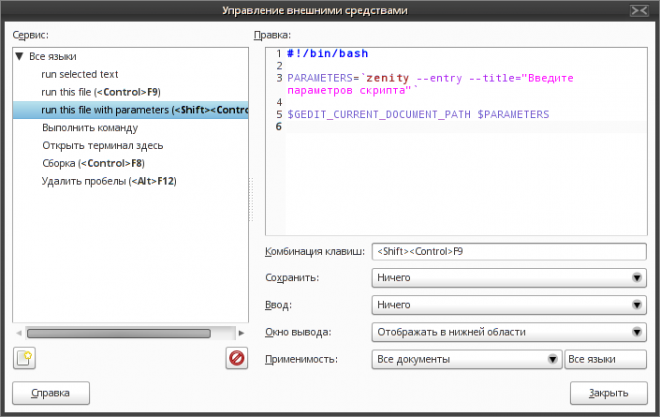The width and height of the screenshot is (660, 417).
Task: Click the add new tool icon
Action: (24, 357)
